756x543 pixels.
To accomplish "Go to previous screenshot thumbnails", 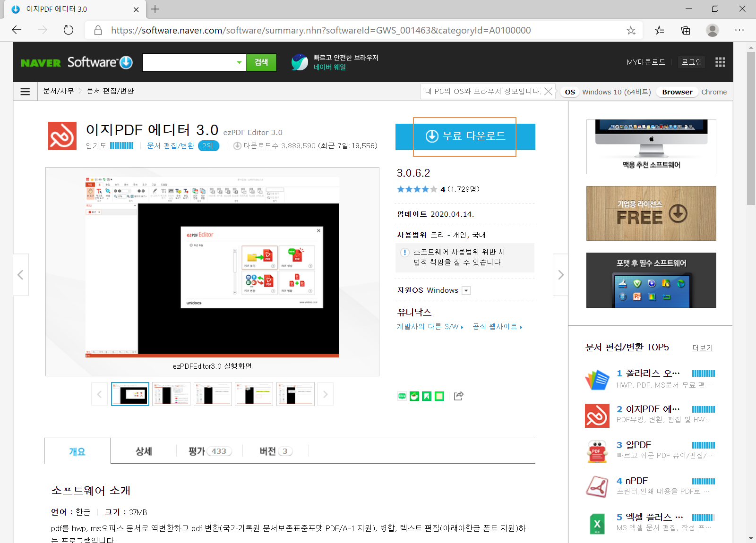I will point(99,394).
